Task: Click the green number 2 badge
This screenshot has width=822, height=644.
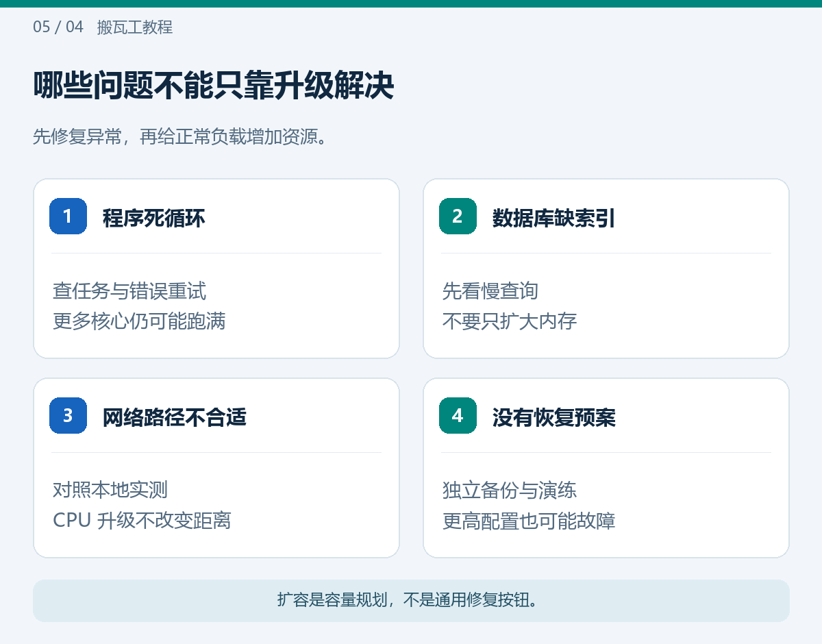Action: 458,216
